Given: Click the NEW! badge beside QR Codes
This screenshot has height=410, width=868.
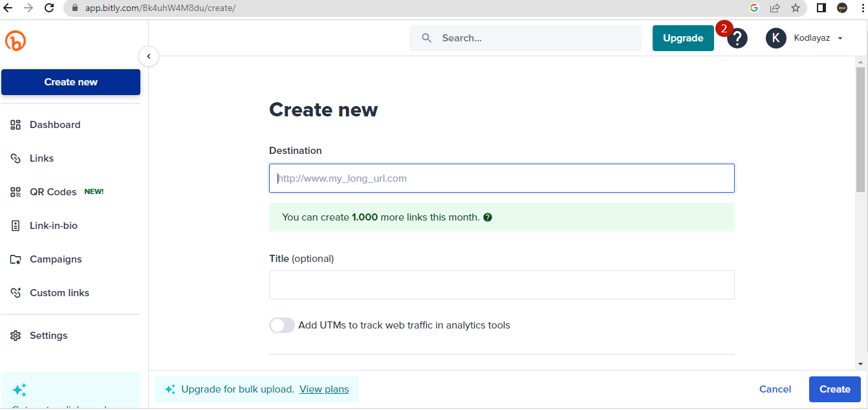Looking at the screenshot, I should point(94,192).
